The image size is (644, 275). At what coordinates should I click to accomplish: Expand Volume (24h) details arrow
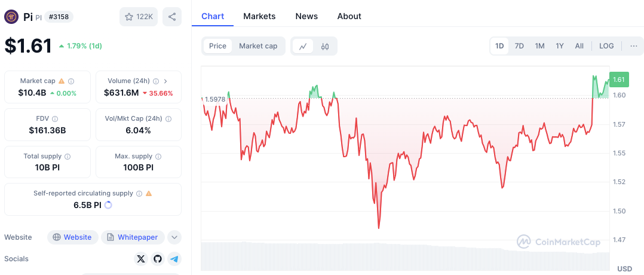tap(165, 81)
